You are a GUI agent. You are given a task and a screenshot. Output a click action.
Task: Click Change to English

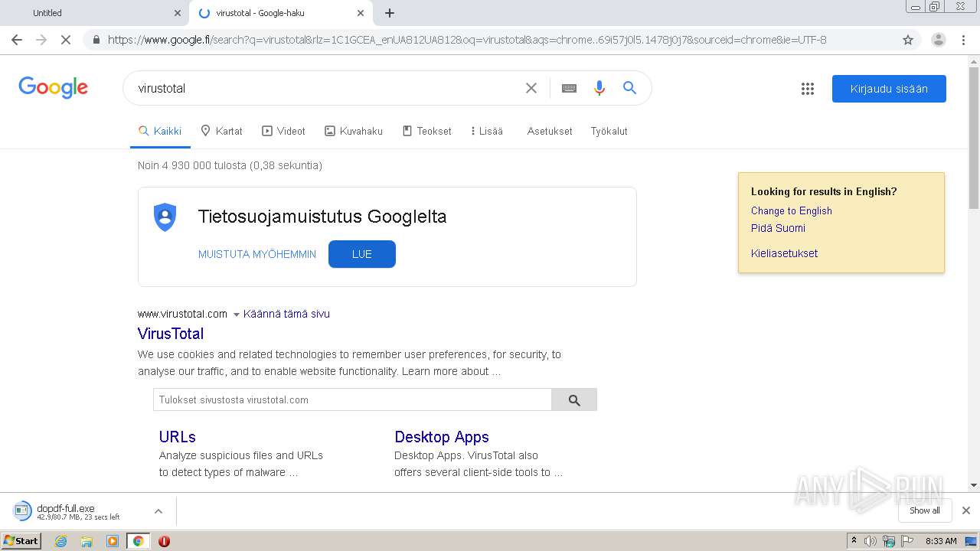point(792,210)
